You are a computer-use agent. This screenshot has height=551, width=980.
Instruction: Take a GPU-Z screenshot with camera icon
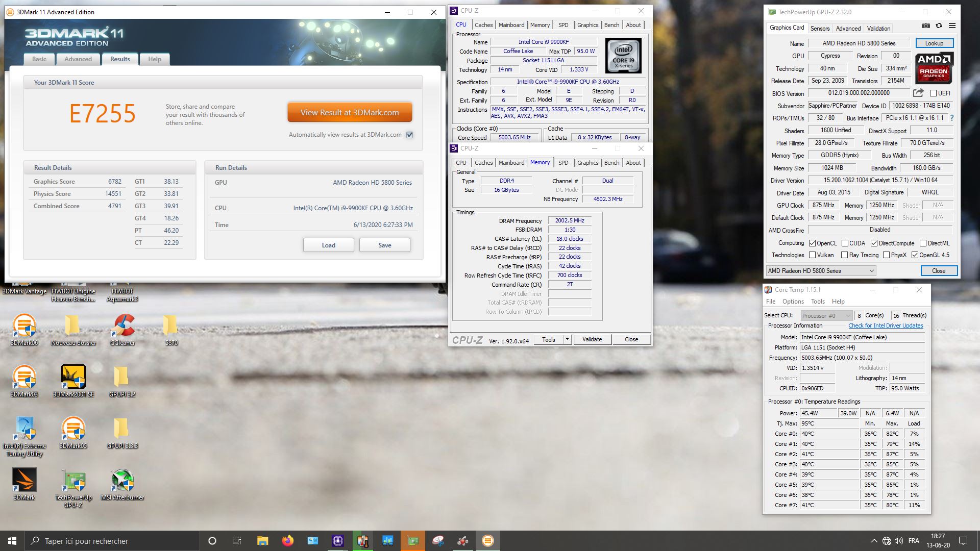(x=926, y=26)
